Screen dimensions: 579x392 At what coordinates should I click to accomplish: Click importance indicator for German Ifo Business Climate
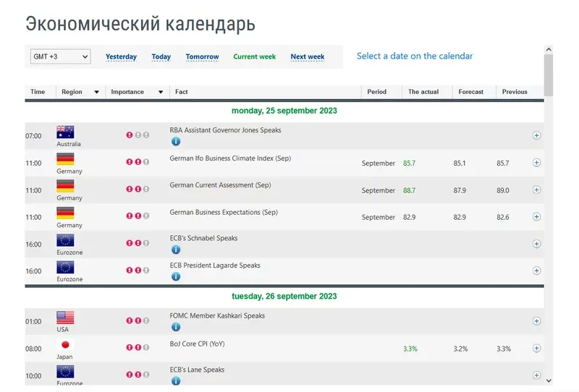tap(138, 162)
